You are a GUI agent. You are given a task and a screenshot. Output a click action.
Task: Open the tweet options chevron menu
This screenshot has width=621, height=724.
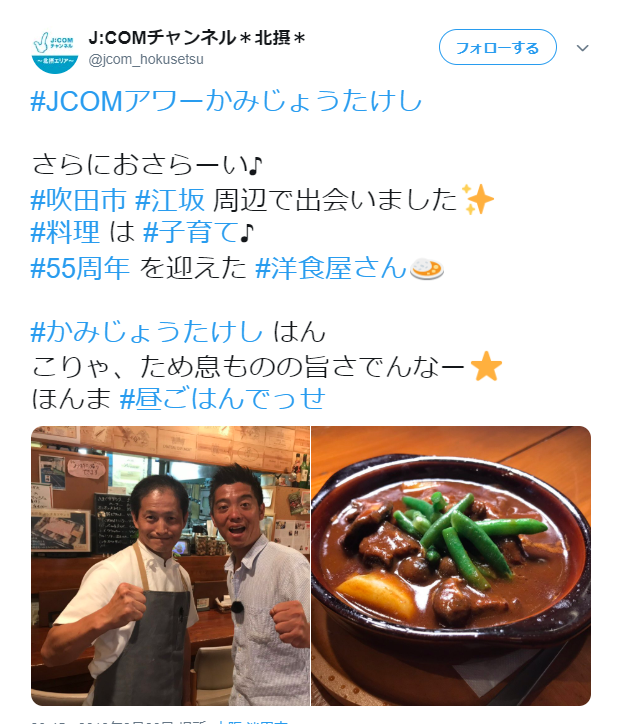pos(583,48)
